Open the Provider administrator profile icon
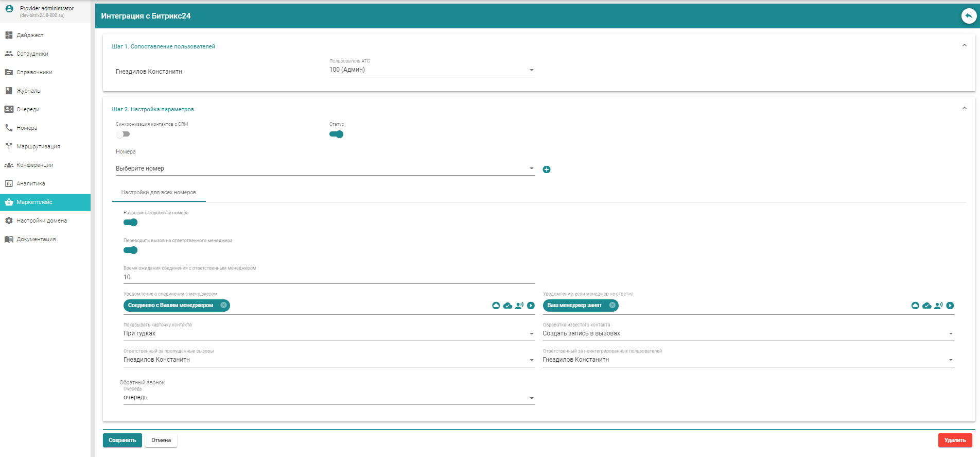The width and height of the screenshot is (980, 457). [9, 9]
